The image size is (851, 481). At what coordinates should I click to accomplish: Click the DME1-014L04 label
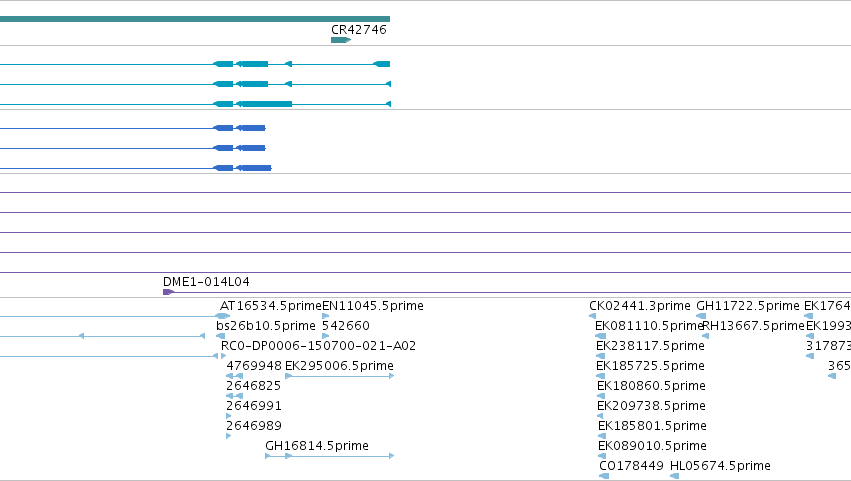(x=206, y=282)
